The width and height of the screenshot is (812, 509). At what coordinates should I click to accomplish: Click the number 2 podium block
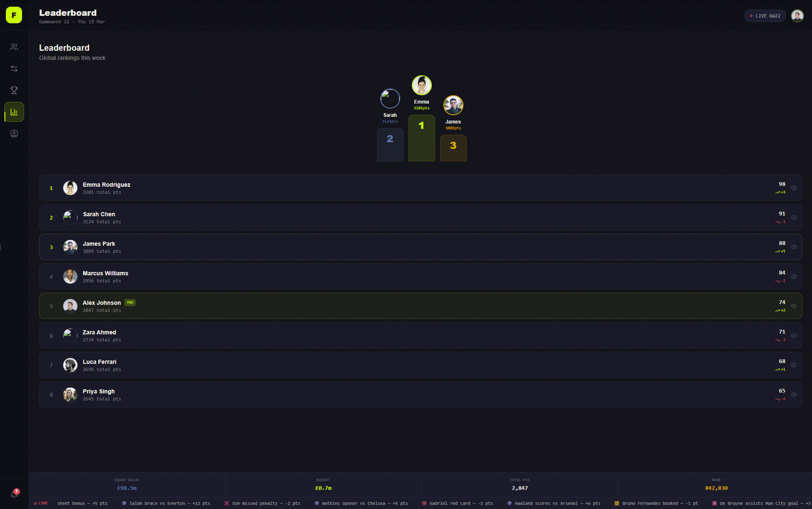(390, 144)
